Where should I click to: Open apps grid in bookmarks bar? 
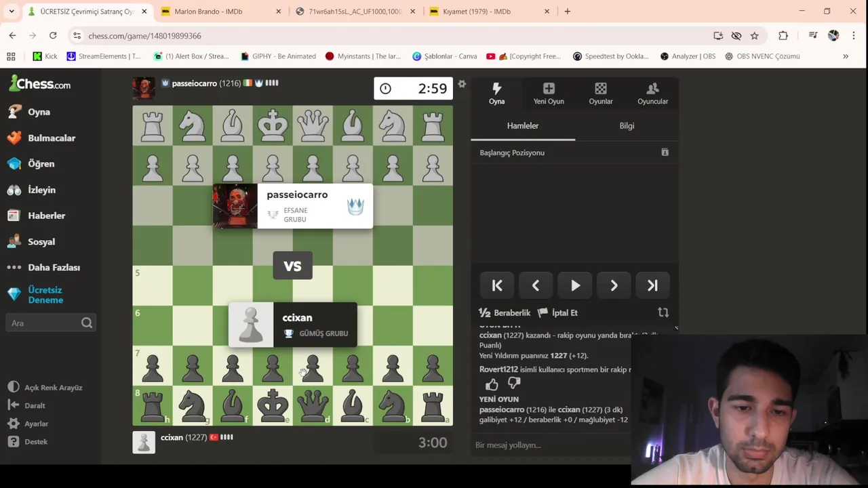click(11, 56)
